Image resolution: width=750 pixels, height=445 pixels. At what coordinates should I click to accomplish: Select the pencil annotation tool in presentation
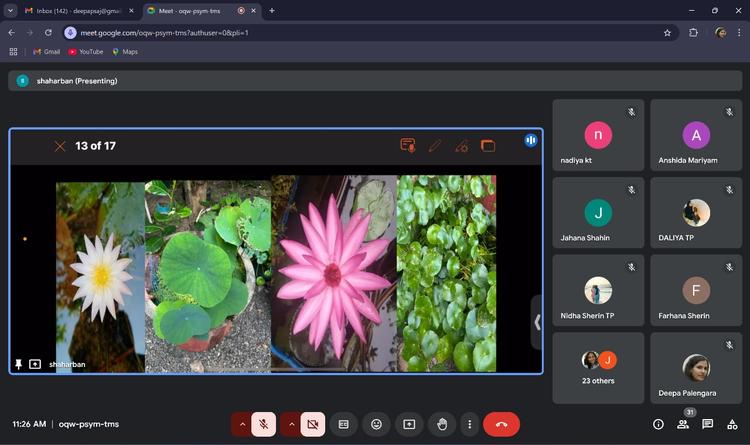435,146
